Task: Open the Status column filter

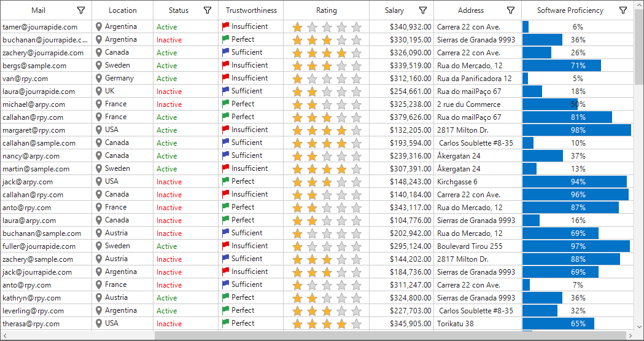Action: tap(208, 10)
